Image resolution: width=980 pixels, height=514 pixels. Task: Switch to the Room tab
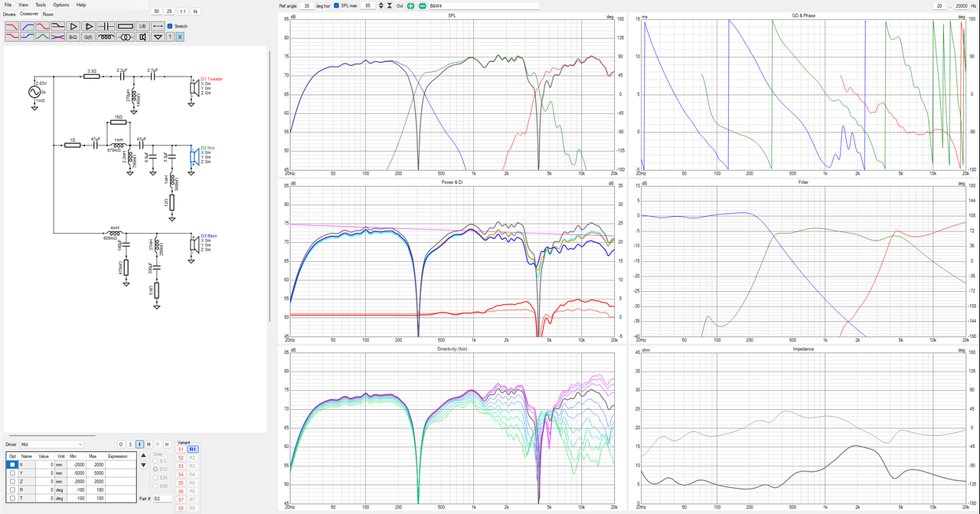(x=48, y=14)
